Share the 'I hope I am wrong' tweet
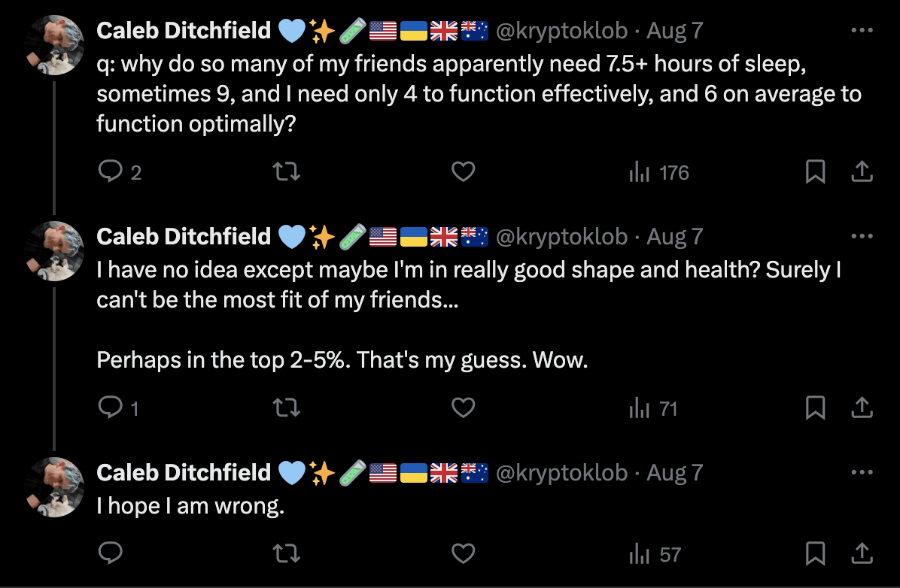This screenshot has height=588, width=900. [x=861, y=554]
